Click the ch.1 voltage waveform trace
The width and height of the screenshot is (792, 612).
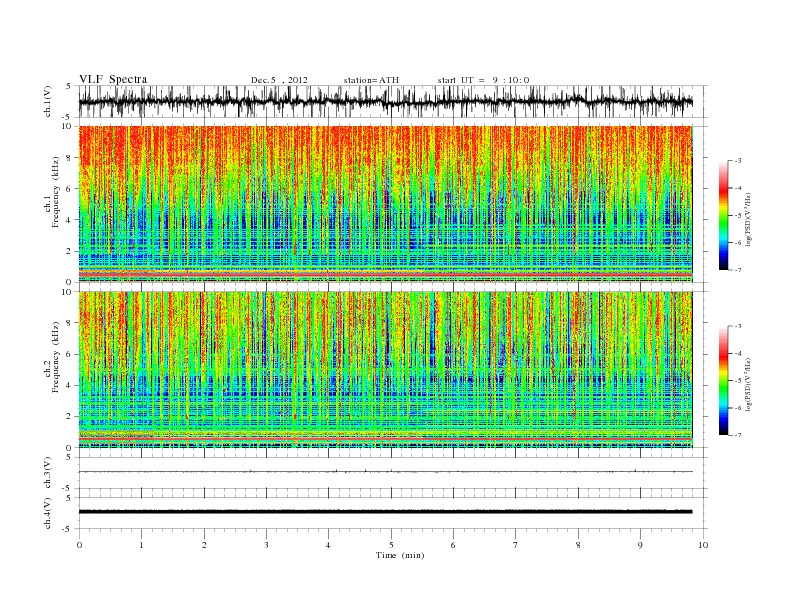[385, 101]
